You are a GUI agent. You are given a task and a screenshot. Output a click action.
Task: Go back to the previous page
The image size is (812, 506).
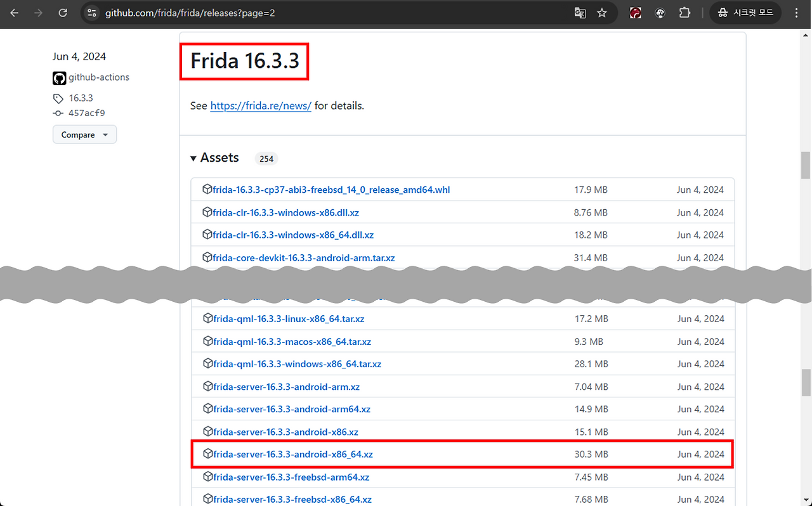pos(15,13)
